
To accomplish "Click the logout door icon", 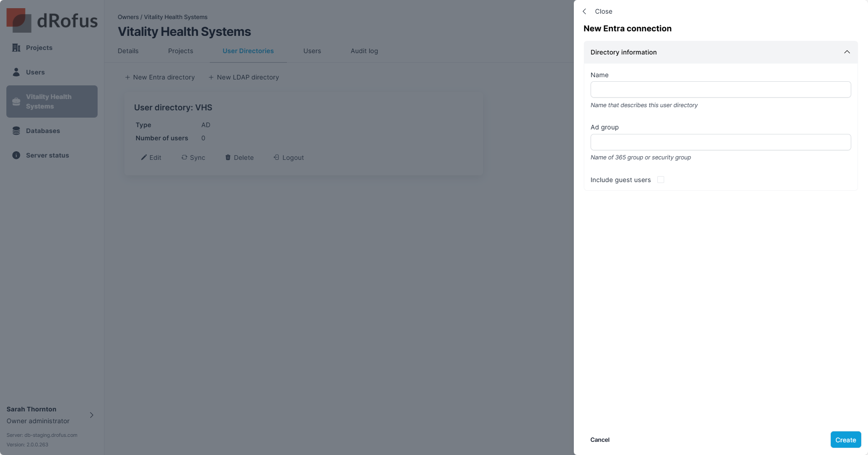I will [x=276, y=157].
